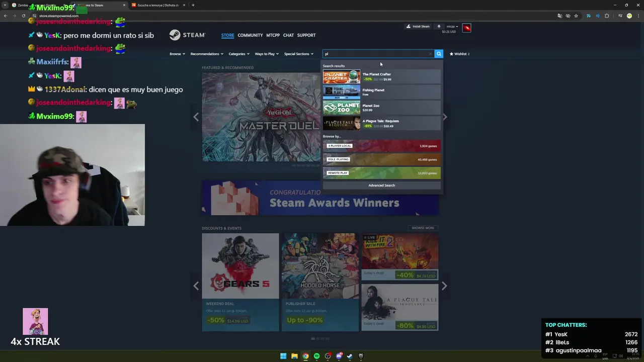Open the Steam client from the taskbar

click(x=350, y=356)
